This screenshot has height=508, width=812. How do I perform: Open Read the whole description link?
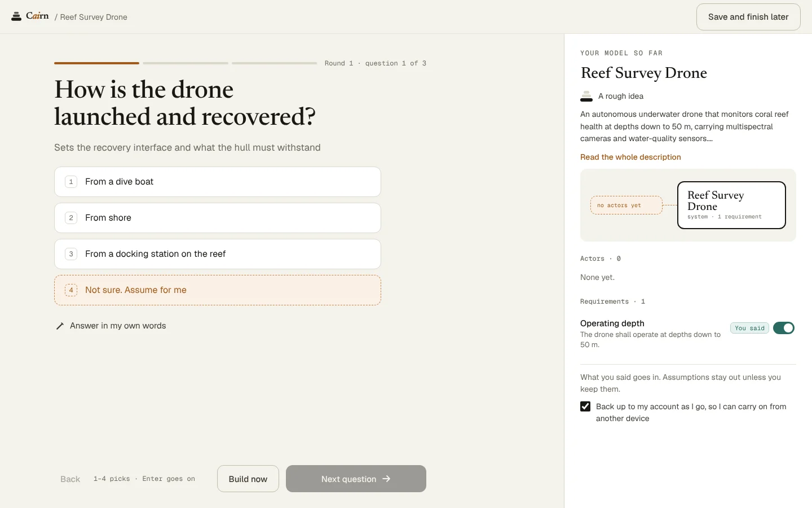coord(630,157)
